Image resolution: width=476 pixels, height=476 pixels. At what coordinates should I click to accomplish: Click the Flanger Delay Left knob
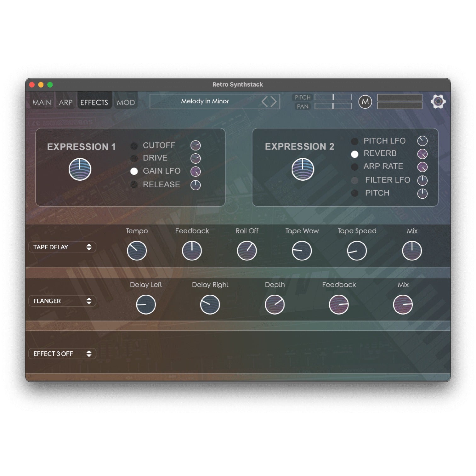click(146, 305)
